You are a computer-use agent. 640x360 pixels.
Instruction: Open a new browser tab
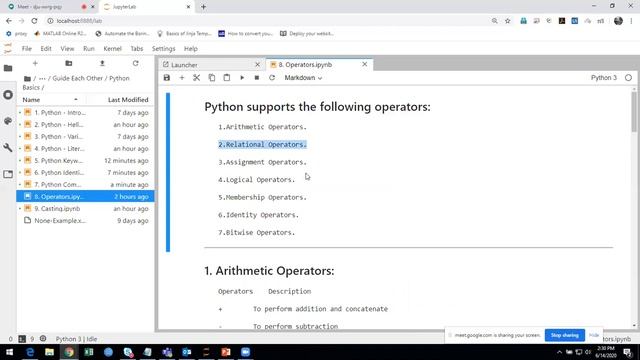coord(203,7)
